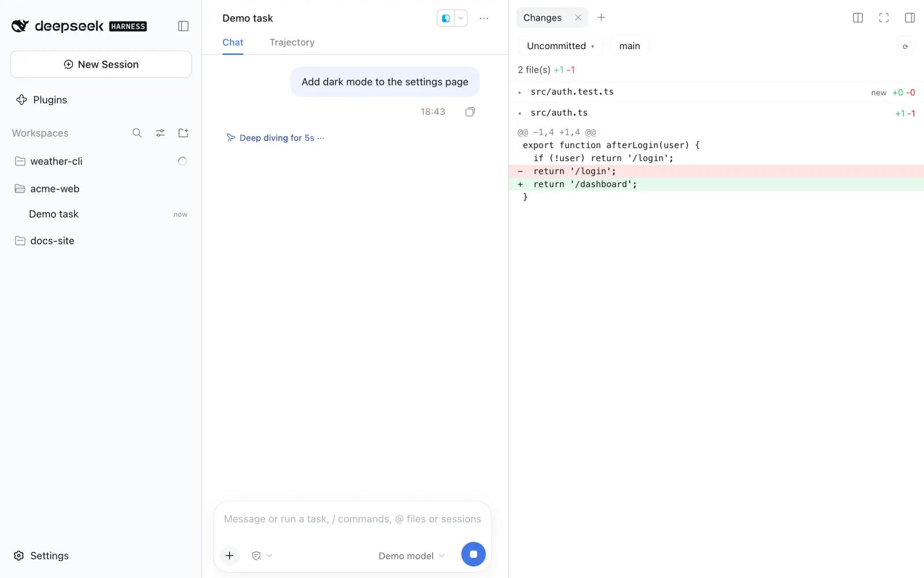Collapse the left sidebar panel icon

[183, 26]
